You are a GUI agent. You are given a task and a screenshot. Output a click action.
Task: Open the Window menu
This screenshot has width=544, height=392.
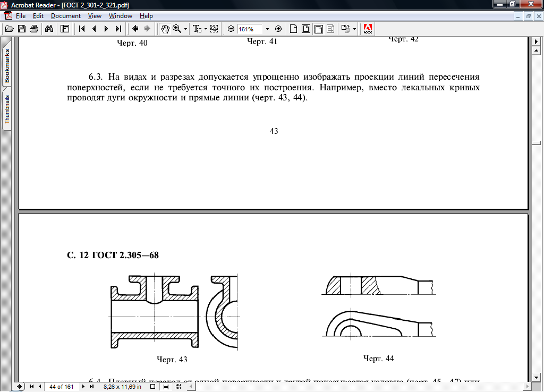[x=121, y=16]
